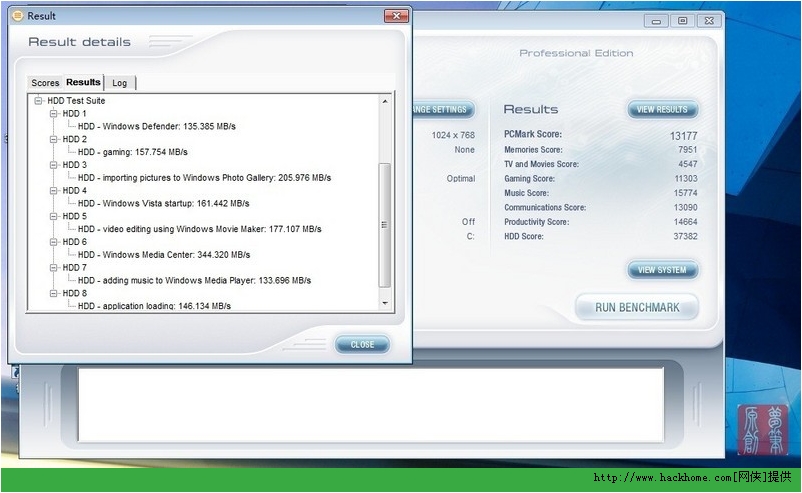The height and width of the screenshot is (493, 802).
Task: Click the HDD 1 tree label
Action: pyautogui.click(x=75, y=114)
